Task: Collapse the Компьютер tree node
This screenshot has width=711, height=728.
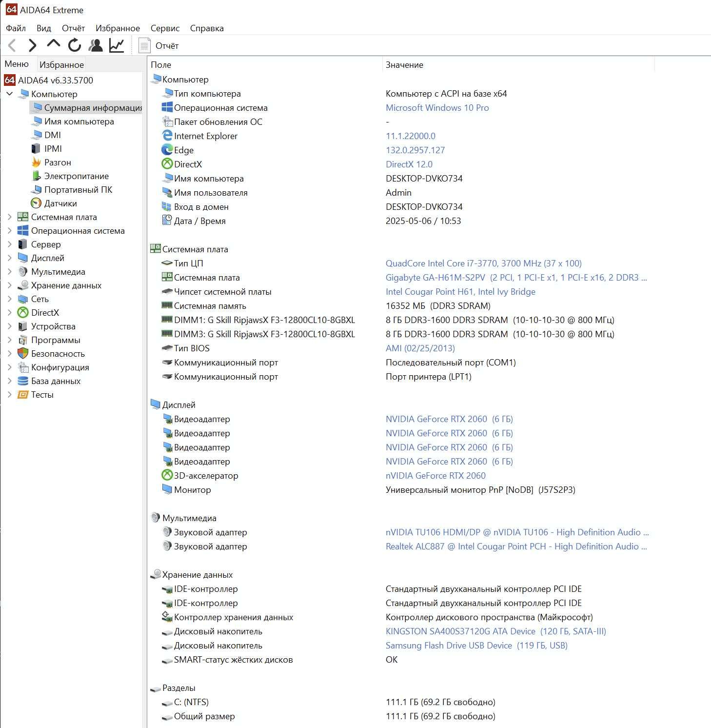Action: pyautogui.click(x=9, y=94)
